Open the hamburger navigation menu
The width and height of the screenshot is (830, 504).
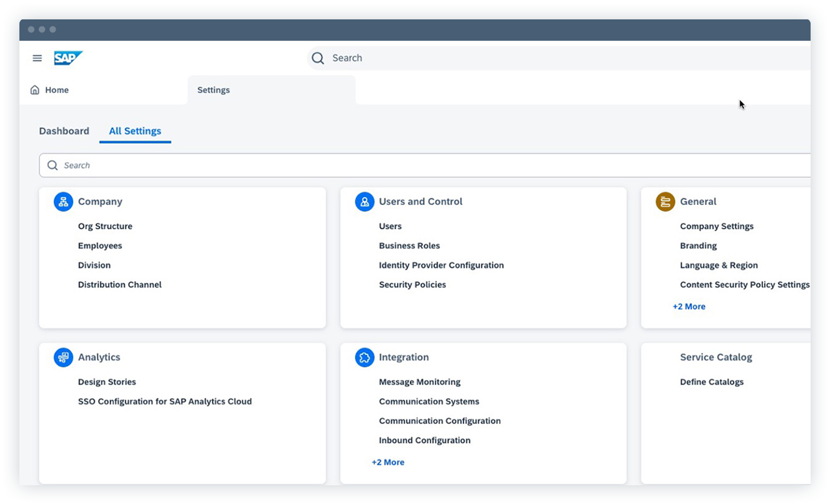pos(37,58)
